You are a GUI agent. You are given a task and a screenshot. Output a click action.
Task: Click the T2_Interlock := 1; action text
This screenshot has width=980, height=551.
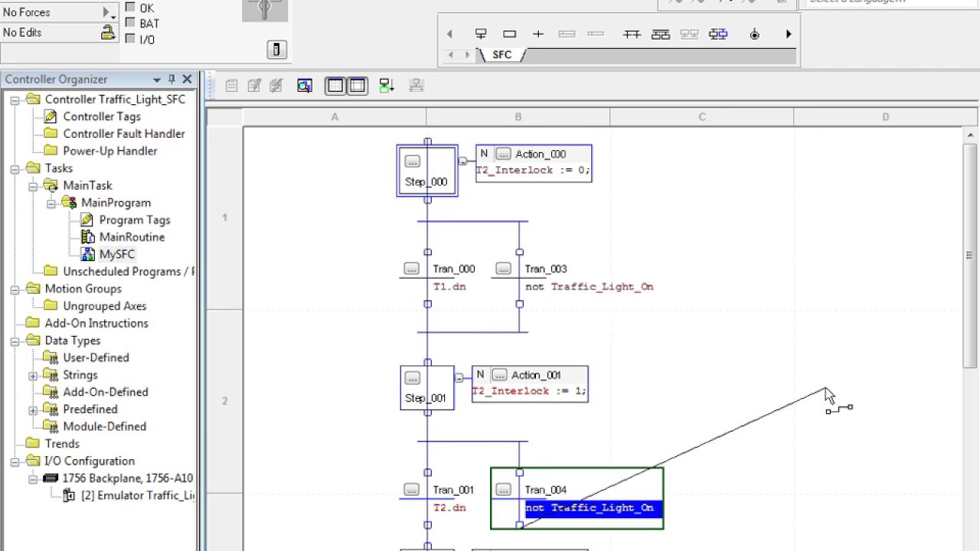(530, 391)
